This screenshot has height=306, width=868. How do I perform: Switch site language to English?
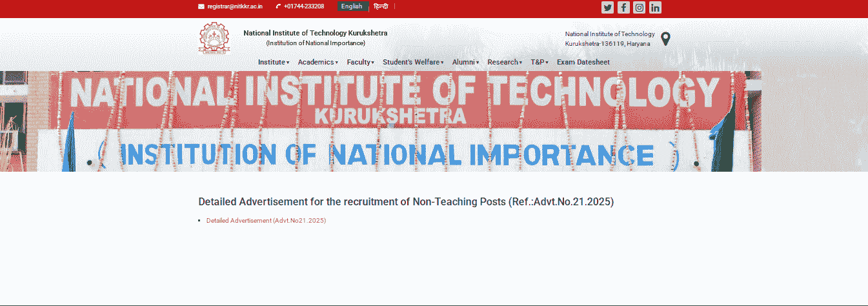pos(352,6)
